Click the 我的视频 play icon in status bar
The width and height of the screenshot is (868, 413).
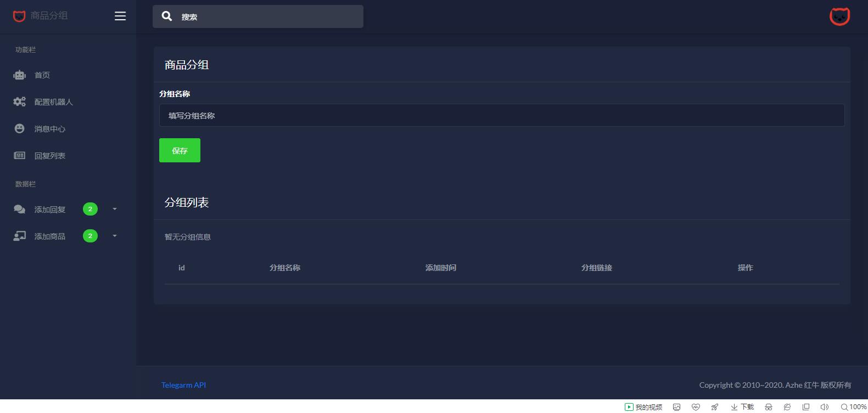click(629, 407)
